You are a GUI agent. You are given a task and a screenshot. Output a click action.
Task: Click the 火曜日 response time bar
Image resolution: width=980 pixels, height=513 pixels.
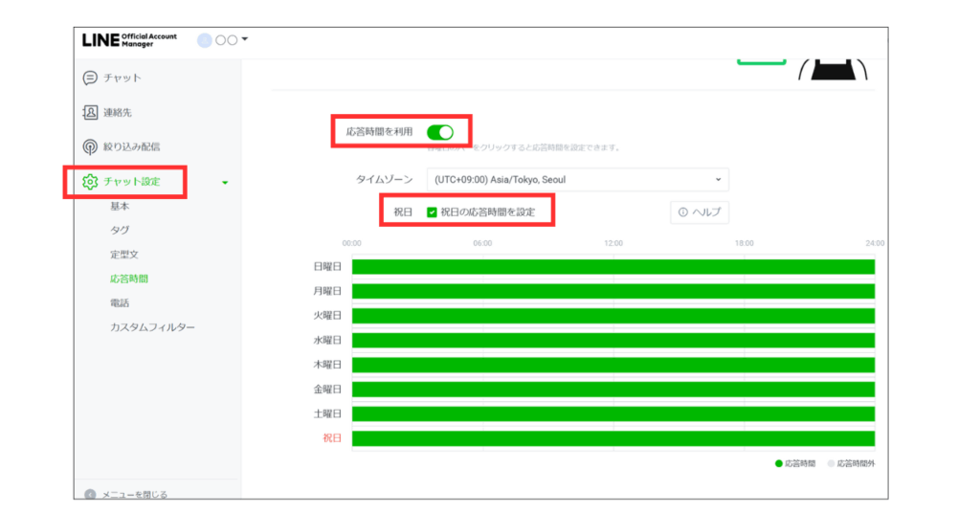pos(613,316)
